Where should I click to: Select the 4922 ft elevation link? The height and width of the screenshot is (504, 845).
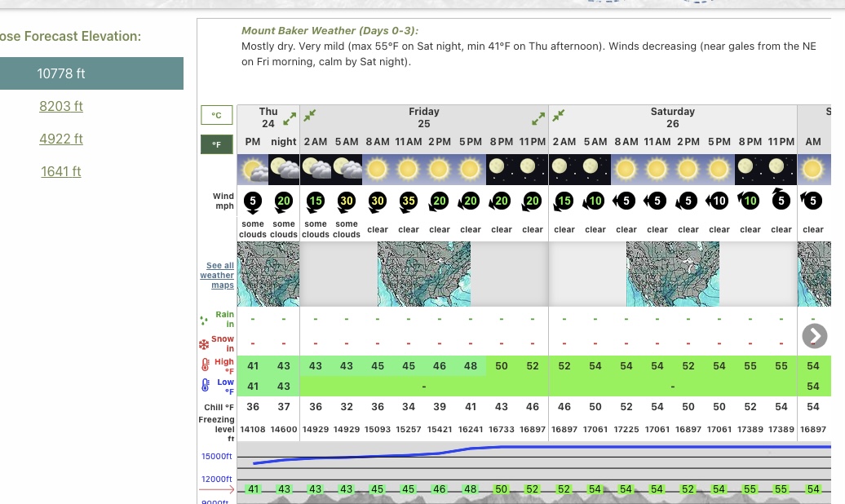(61, 139)
